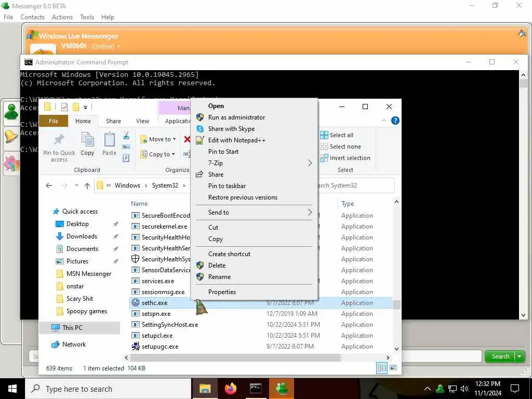Click scroll down arrow in the file list
Image resolution: width=532 pixels, height=399 pixels.
pyautogui.click(x=396, y=349)
